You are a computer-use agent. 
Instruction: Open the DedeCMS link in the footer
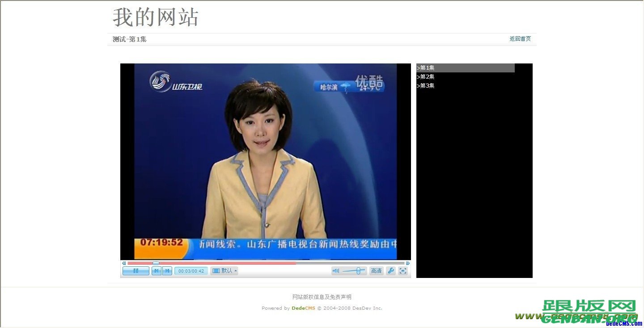click(x=304, y=308)
